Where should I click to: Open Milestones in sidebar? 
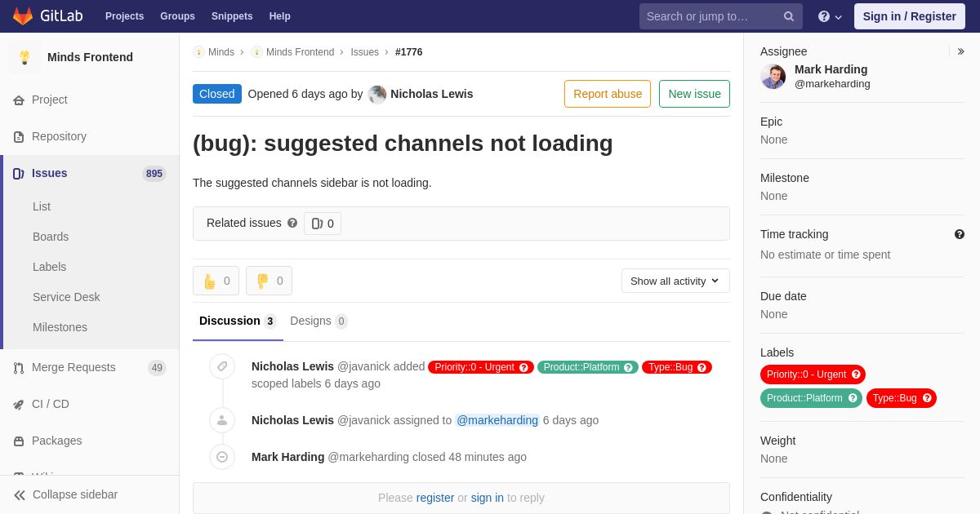coord(60,328)
